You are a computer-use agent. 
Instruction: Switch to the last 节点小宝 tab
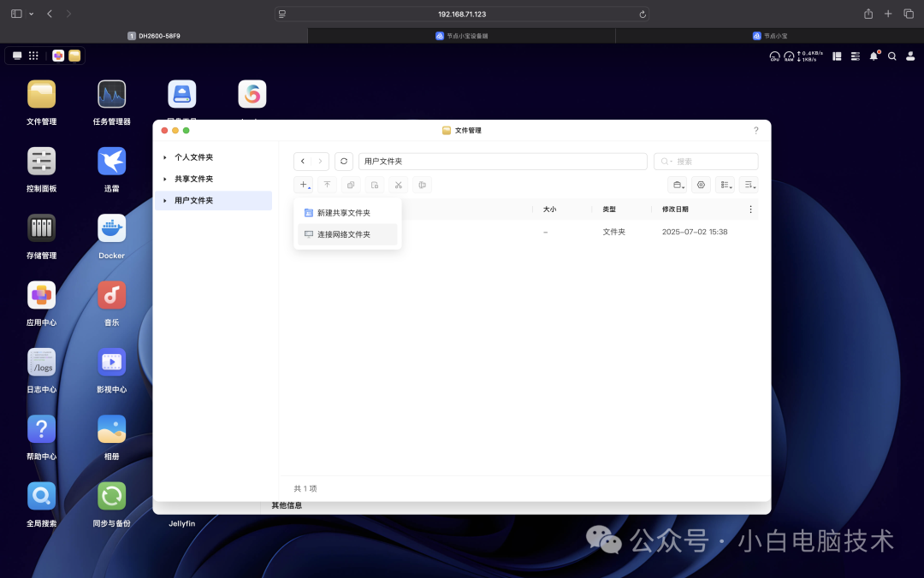[x=770, y=36]
